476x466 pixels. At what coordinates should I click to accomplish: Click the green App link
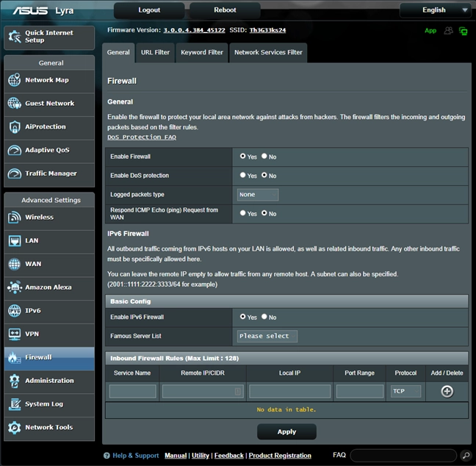tap(430, 31)
